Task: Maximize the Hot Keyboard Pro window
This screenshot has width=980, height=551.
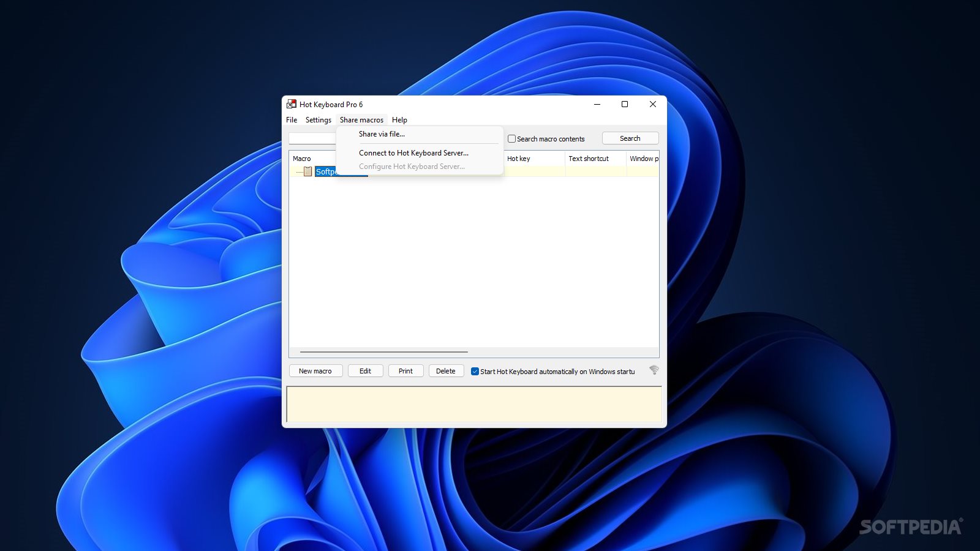Action: coord(625,105)
